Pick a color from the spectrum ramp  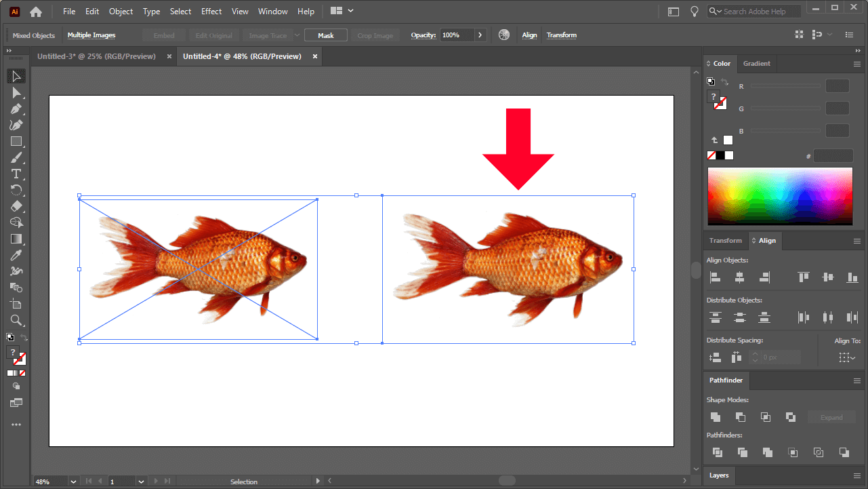780,196
